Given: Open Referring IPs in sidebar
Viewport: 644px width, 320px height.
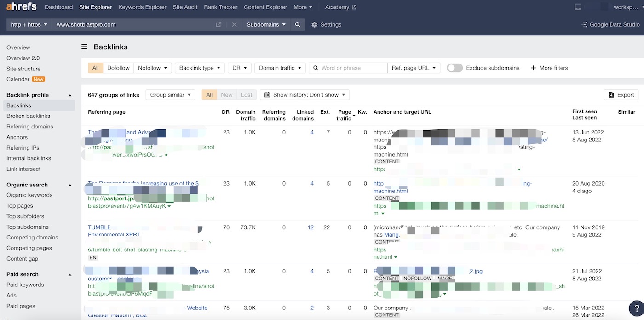Looking at the screenshot, I should pyautogui.click(x=23, y=148).
